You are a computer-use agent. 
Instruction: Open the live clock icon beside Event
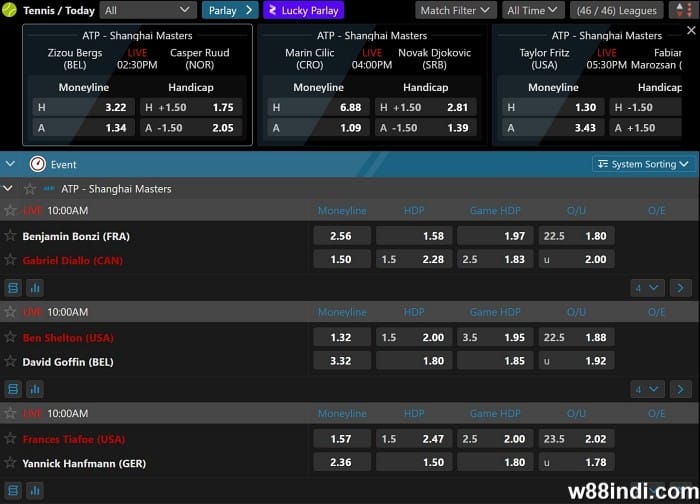(37, 164)
